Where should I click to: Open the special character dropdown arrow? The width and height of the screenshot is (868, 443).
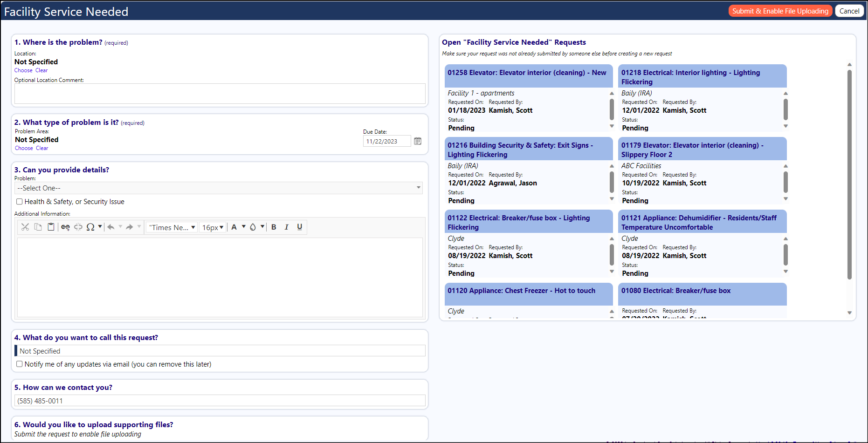coord(100,226)
